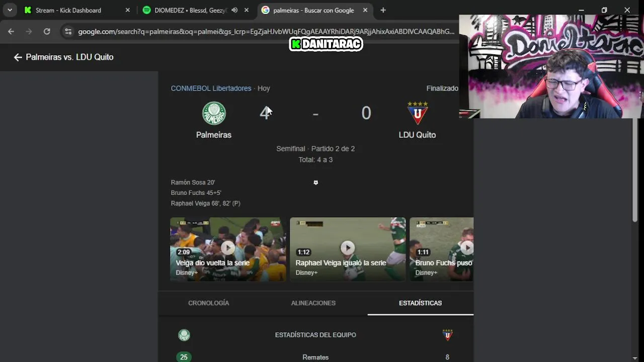Click the goal ball icon in scorers row
The width and height of the screenshot is (644, 362).
click(315, 183)
